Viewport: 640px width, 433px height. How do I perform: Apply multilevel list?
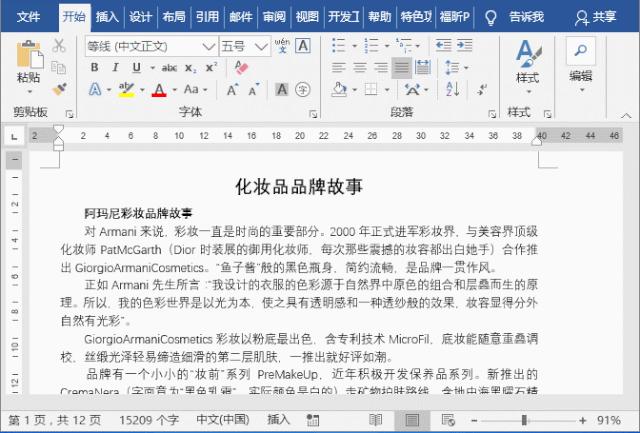[x=404, y=45]
